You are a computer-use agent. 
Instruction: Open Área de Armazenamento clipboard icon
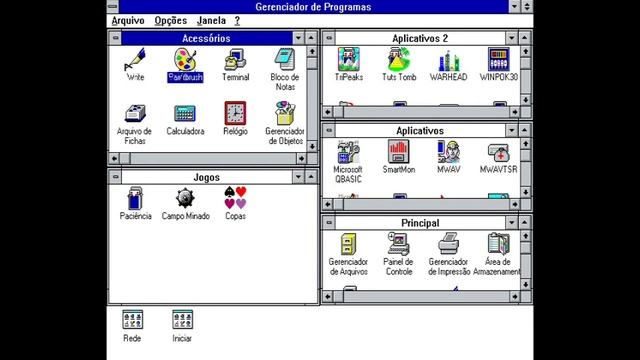[498, 244]
